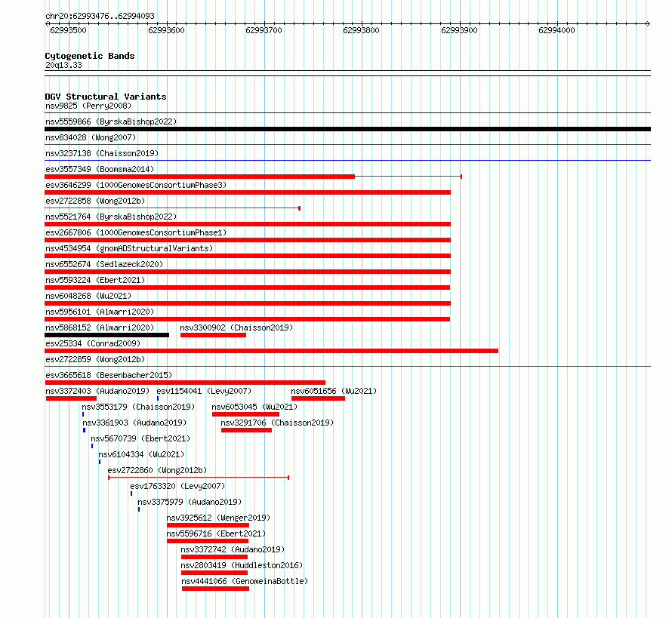Click the red bar under esv25334
Screen dimensions: 672x618
click(271, 351)
